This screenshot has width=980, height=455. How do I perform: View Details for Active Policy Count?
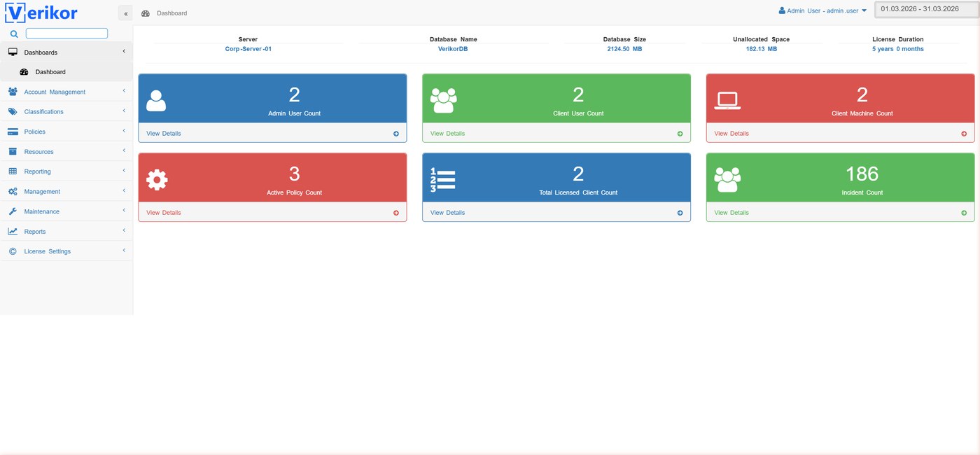pos(163,213)
